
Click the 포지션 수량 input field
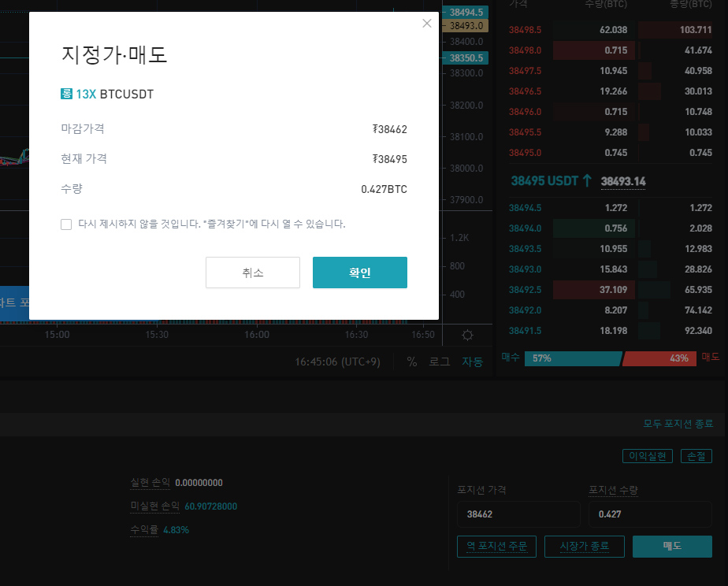[650, 514]
